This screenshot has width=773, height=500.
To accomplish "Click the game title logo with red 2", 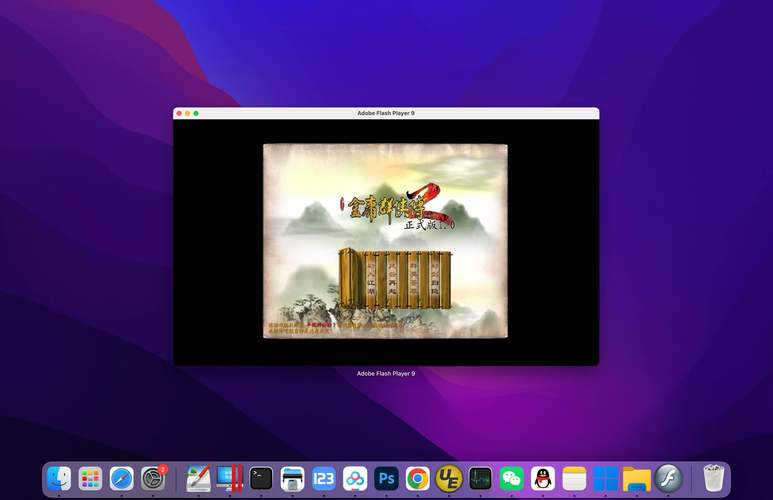I will [x=396, y=205].
